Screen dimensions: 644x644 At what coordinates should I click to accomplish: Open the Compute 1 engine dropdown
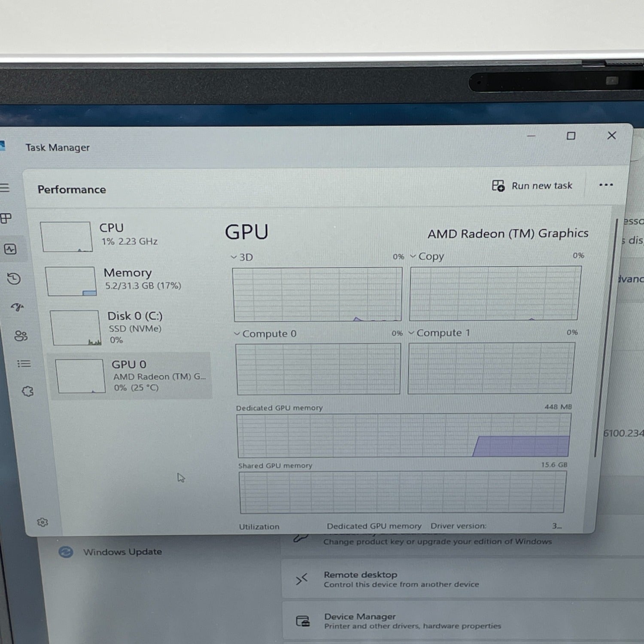pos(439,333)
